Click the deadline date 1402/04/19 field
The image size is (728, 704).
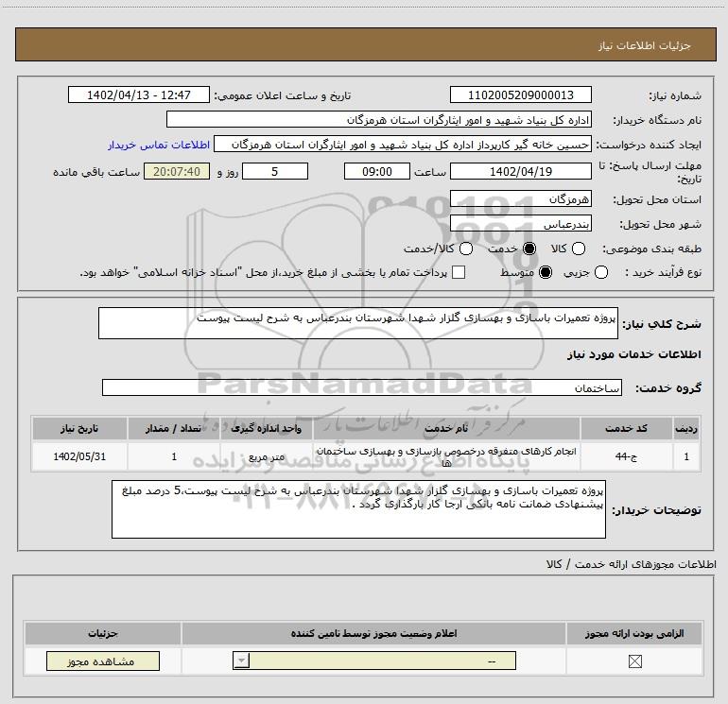click(520, 171)
